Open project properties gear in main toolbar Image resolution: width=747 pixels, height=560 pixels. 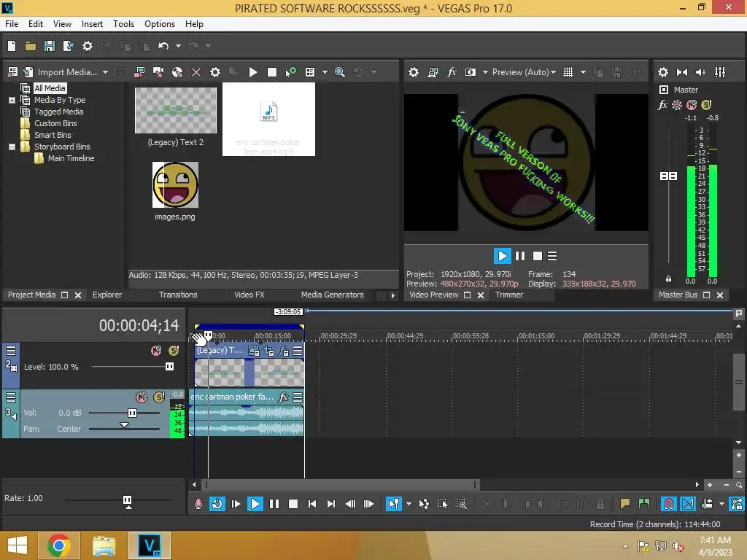pyautogui.click(x=88, y=46)
